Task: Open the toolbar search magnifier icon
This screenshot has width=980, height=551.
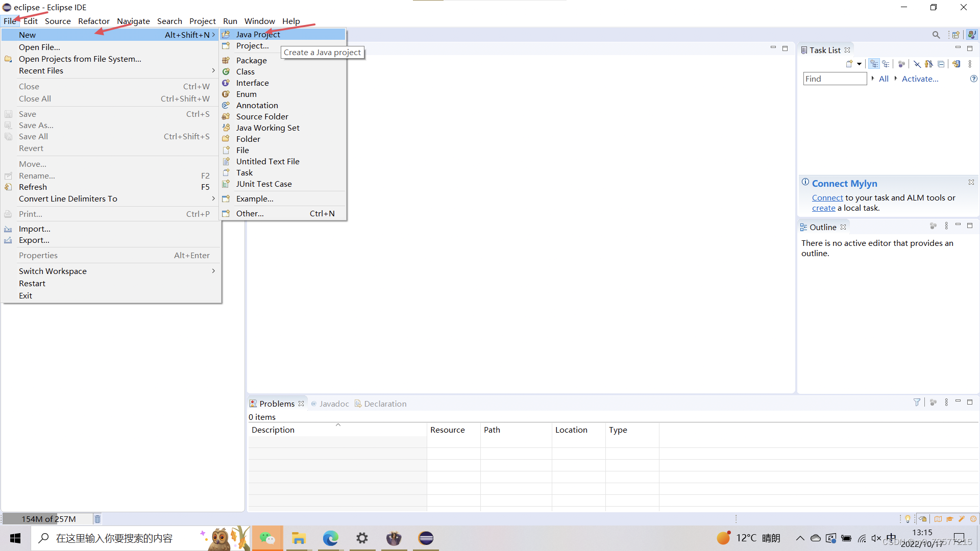Action: click(936, 35)
